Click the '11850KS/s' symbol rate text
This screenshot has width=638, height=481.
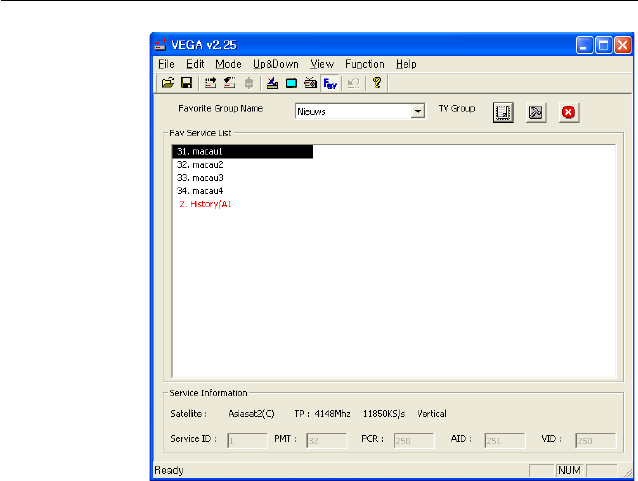coord(384,414)
